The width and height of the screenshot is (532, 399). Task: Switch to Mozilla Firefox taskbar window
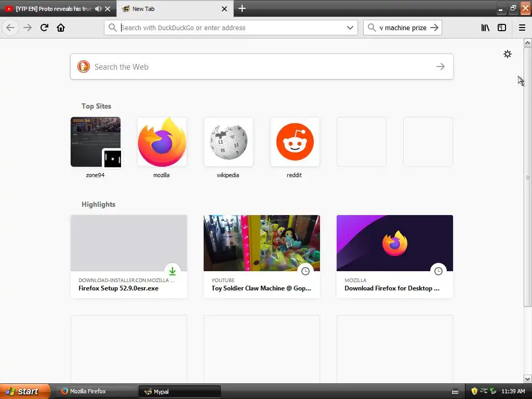[x=96, y=391]
